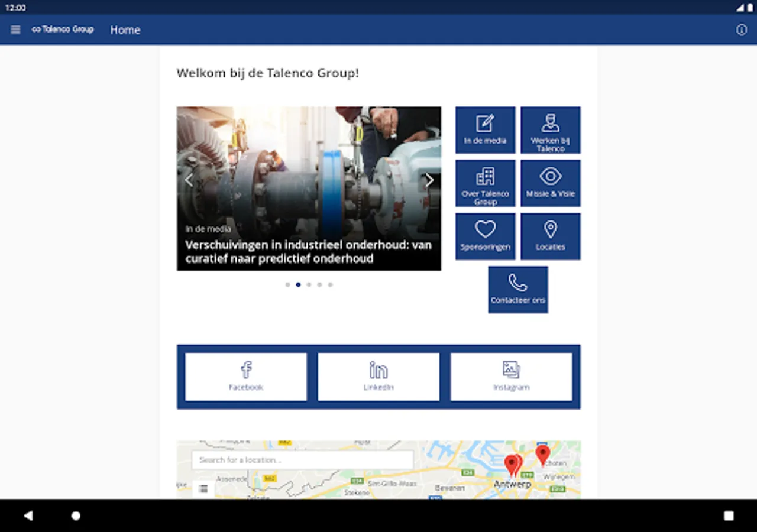Jump to the third carousel slide dot
757x532 pixels.
tap(309, 284)
